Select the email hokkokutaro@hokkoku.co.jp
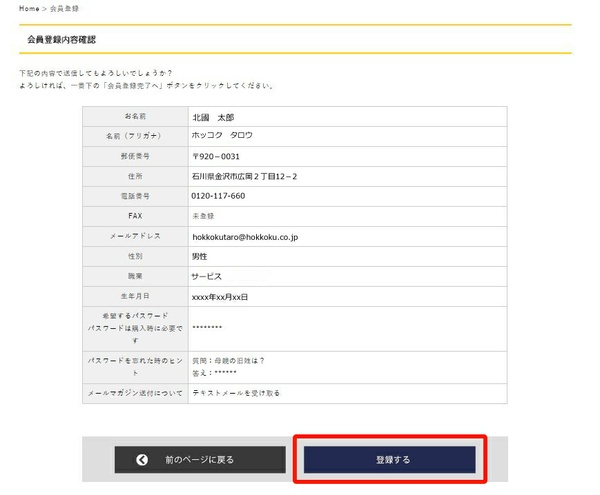 (245, 237)
